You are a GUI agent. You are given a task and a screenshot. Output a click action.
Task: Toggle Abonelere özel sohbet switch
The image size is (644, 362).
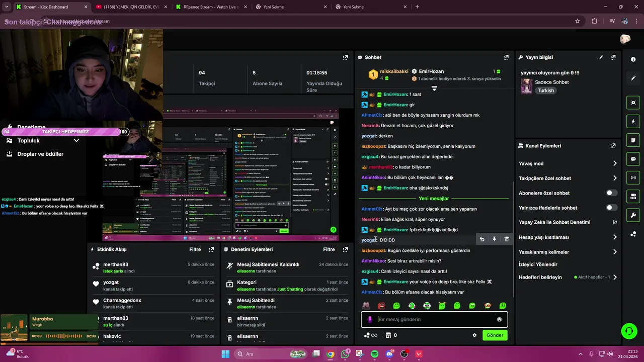611,193
